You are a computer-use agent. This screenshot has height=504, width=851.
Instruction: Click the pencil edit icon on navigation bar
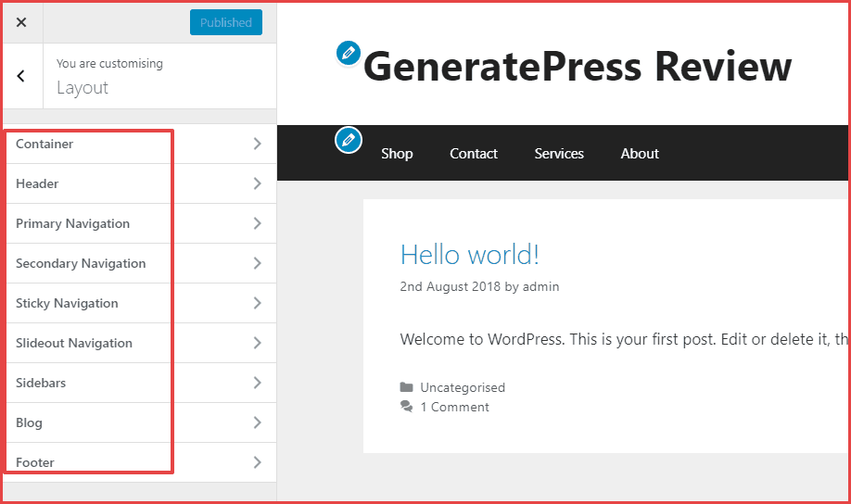click(x=349, y=140)
